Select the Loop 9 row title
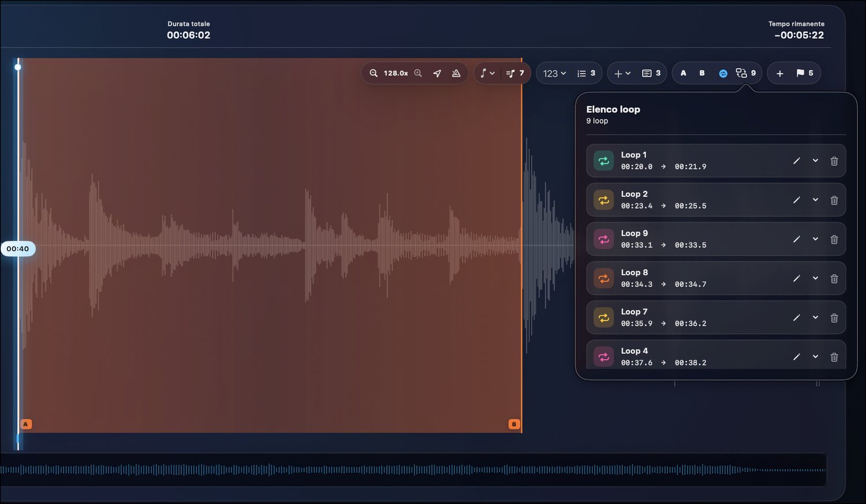The width and height of the screenshot is (866, 504). (634, 233)
